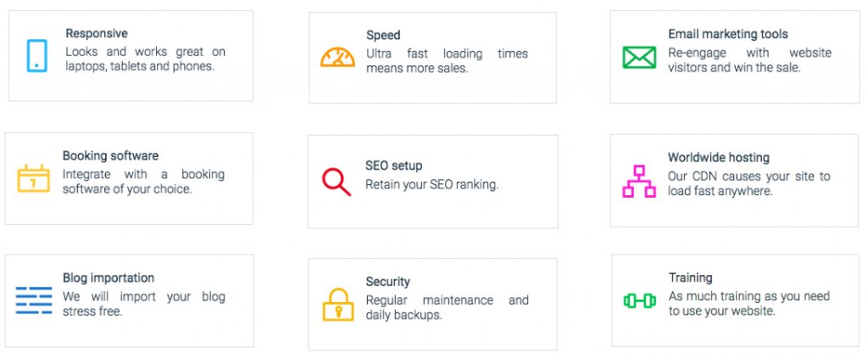Select the Speed heading
The height and width of the screenshot is (353, 868).
coord(383,35)
